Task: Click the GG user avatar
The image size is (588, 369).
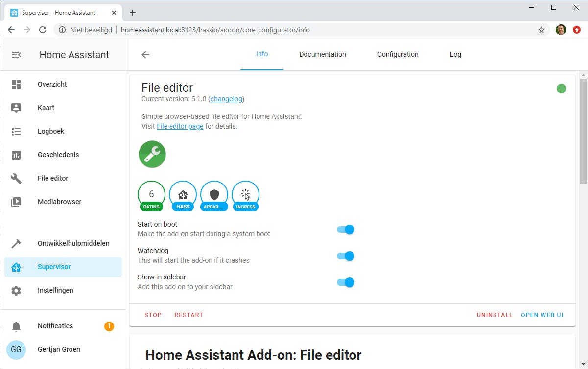Action: tap(16, 349)
